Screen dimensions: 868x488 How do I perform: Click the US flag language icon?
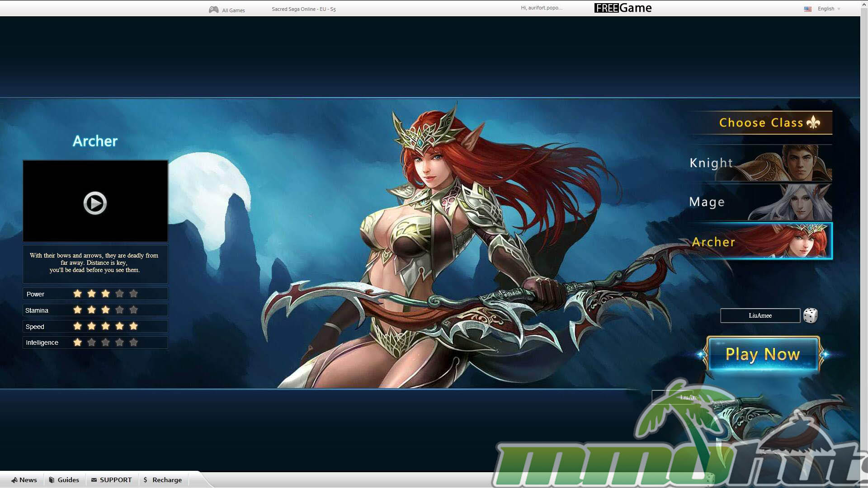807,9
